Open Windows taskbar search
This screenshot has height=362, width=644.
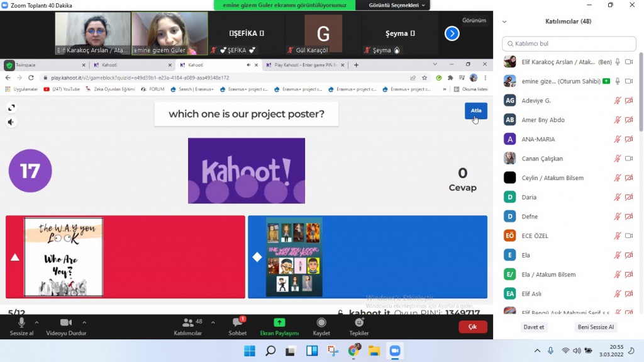coord(270,351)
